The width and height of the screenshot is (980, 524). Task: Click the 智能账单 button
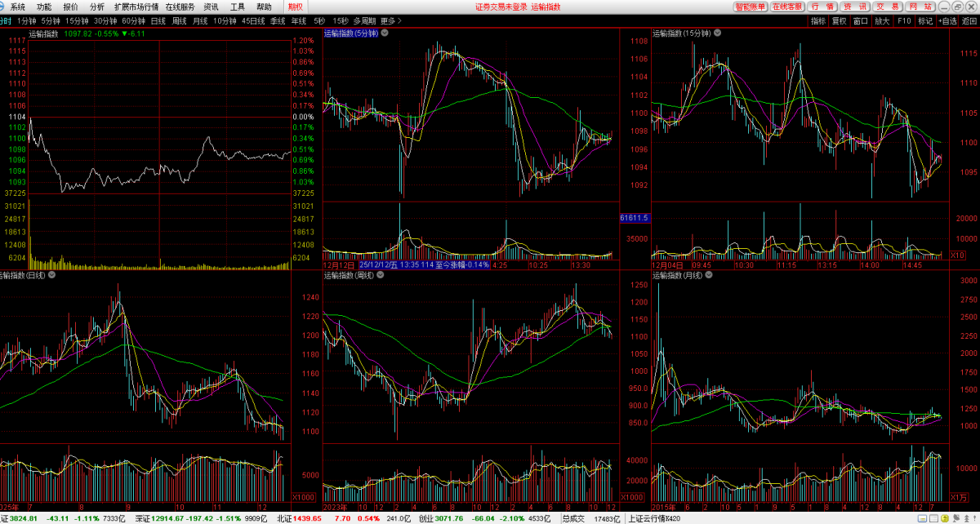[750, 7]
